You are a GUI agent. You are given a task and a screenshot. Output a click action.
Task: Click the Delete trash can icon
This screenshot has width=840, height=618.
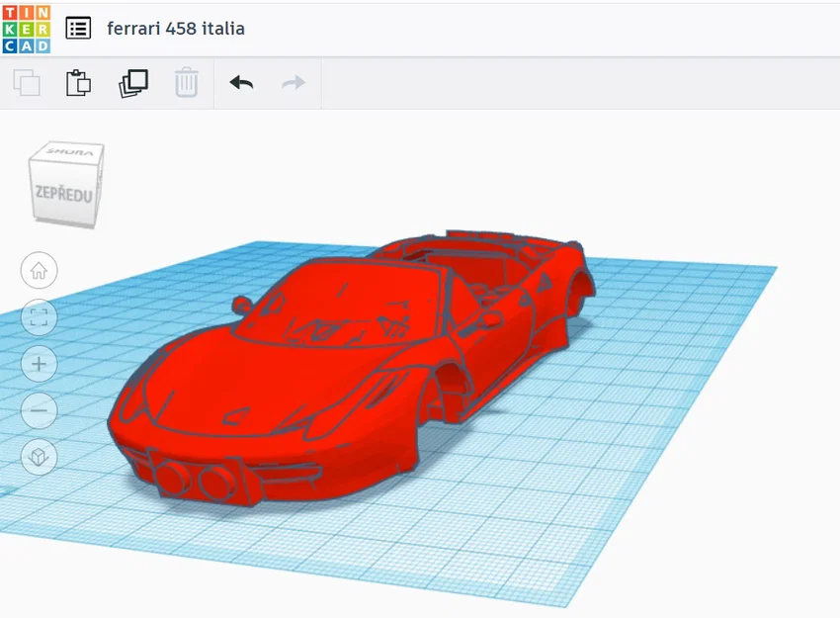[187, 82]
